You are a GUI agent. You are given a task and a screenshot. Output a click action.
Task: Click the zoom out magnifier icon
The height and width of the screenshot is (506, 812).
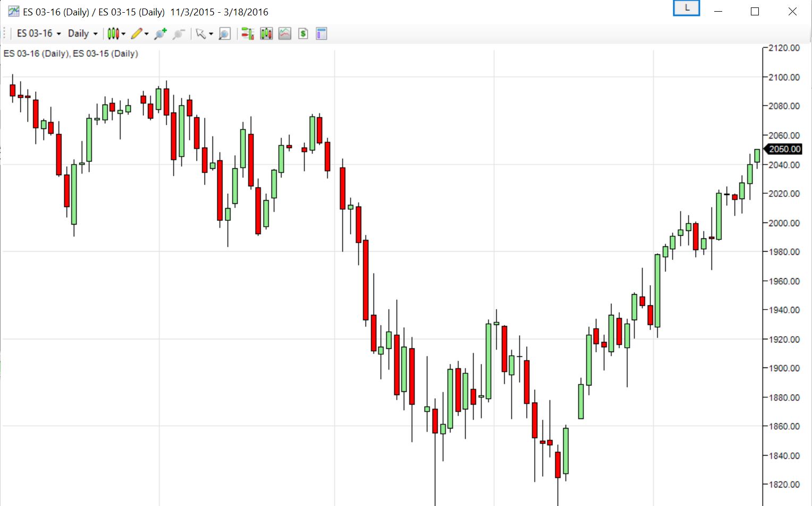179,34
